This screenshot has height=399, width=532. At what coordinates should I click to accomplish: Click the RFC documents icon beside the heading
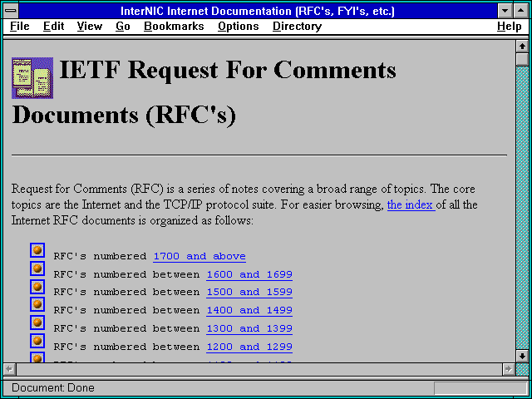32,78
